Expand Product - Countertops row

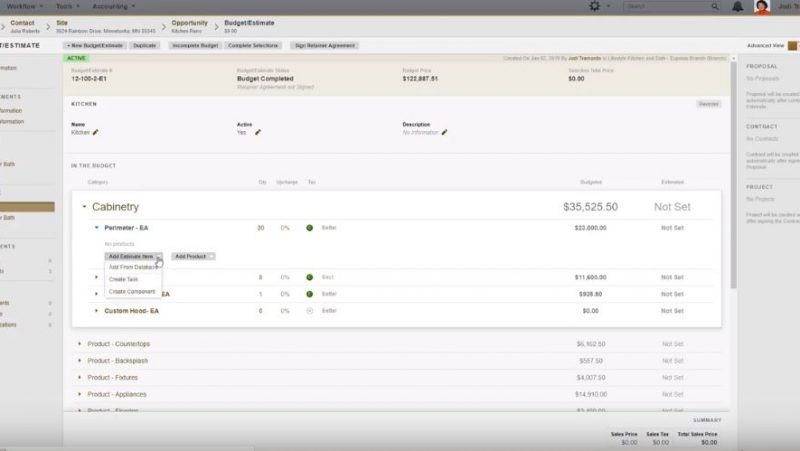click(x=79, y=344)
